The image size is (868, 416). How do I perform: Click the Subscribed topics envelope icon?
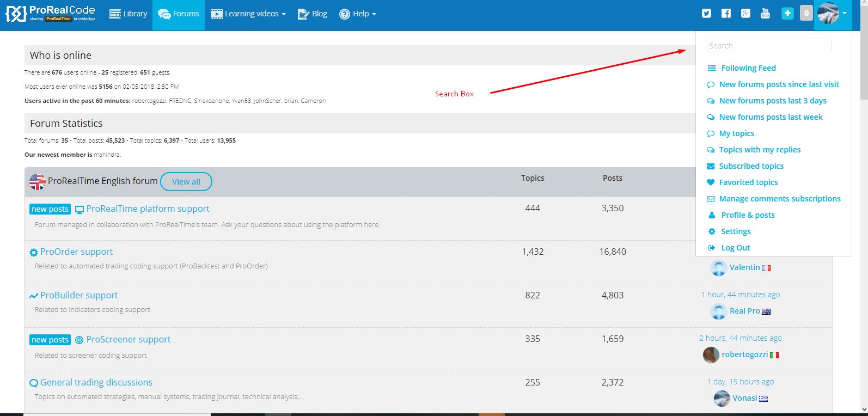pyautogui.click(x=711, y=166)
